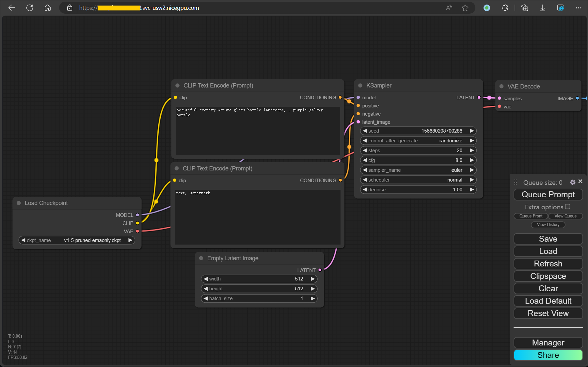Open the View History panel
This screenshot has height=367, width=588.
click(548, 225)
